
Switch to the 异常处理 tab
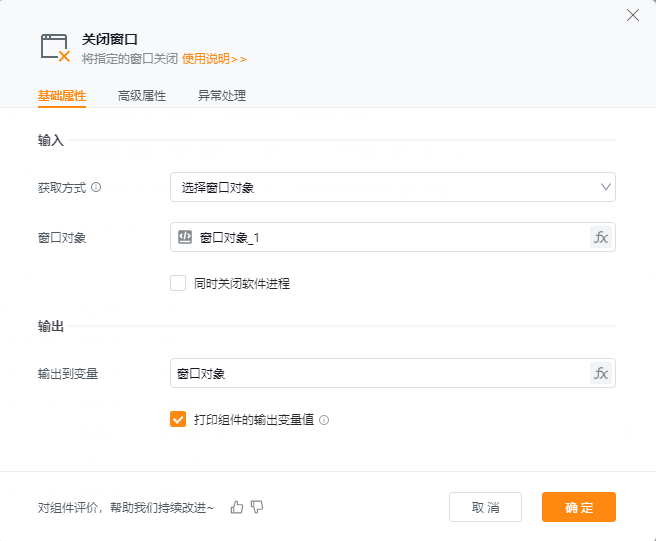(x=221, y=96)
